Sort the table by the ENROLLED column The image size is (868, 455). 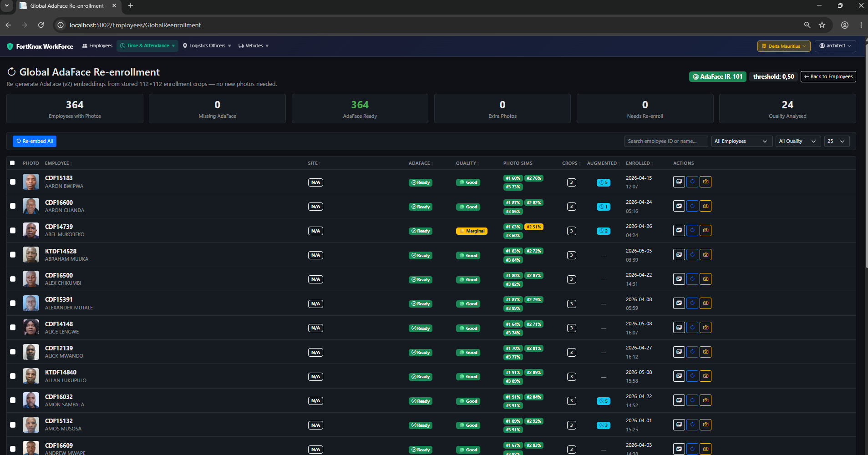640,163
